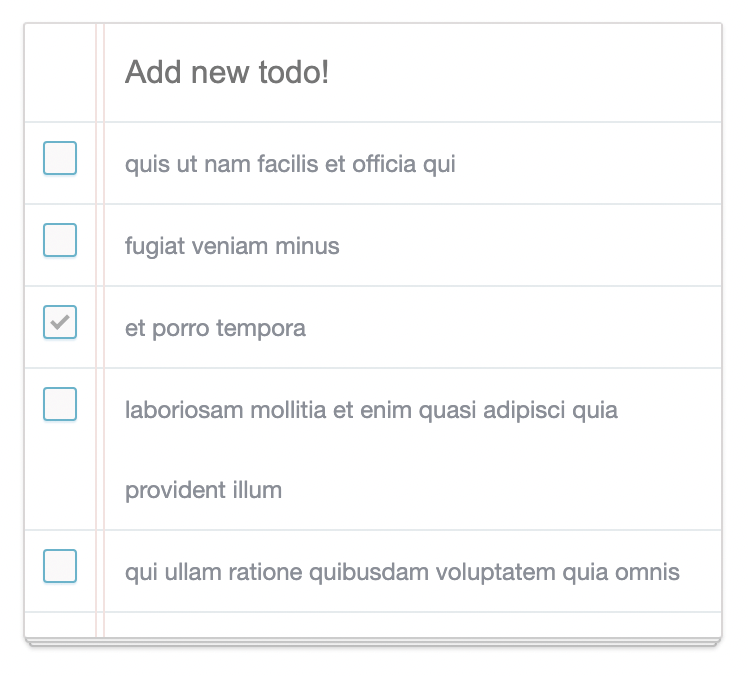Click the 'Add new todo!' input field
The image size is (748, 676).
413,73
